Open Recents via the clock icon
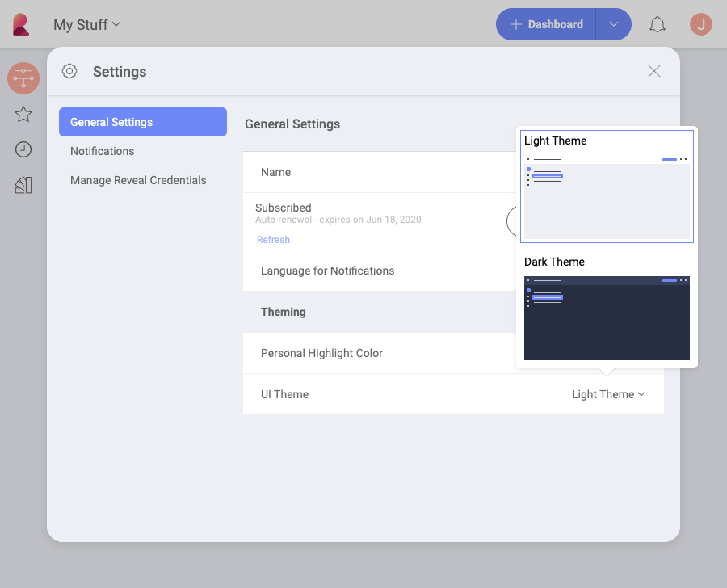This screenshot has height=588, width=727. (x=23, y=149)
